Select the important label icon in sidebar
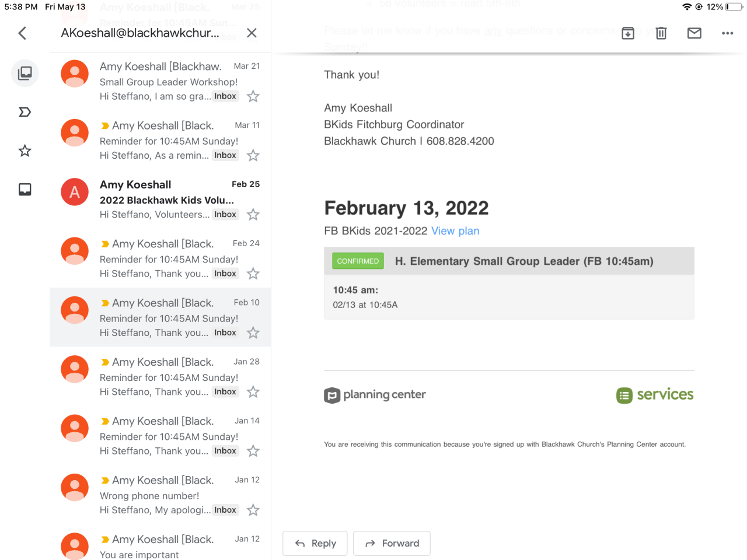 coord(25,112)
